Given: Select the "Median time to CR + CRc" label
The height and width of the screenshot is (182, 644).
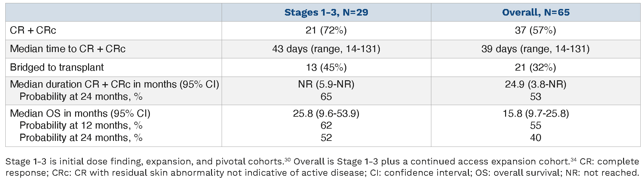Looking at the screenshot, I should point(68,49).
